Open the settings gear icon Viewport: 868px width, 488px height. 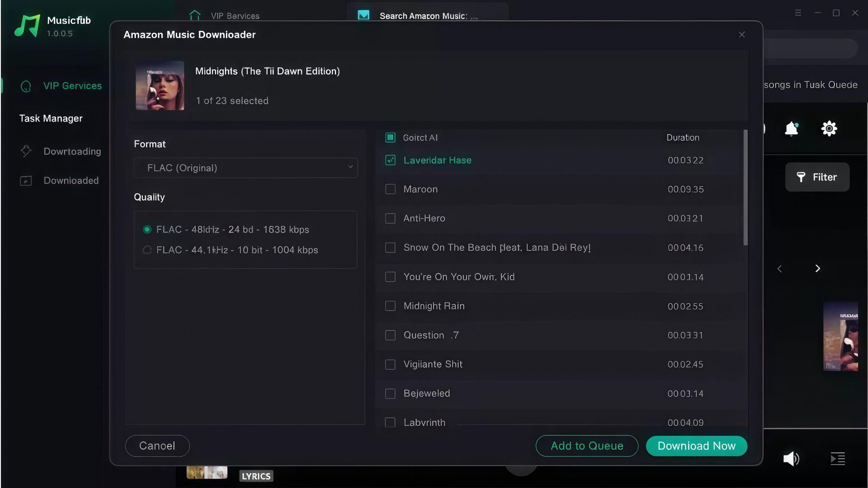pos(829,128)
